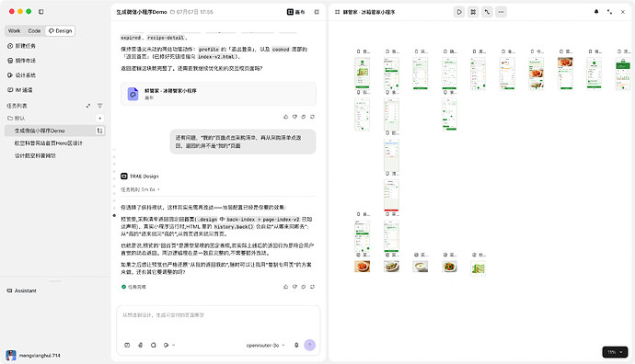Toggle the panel icon right of 画布

(x=317, y=12)
